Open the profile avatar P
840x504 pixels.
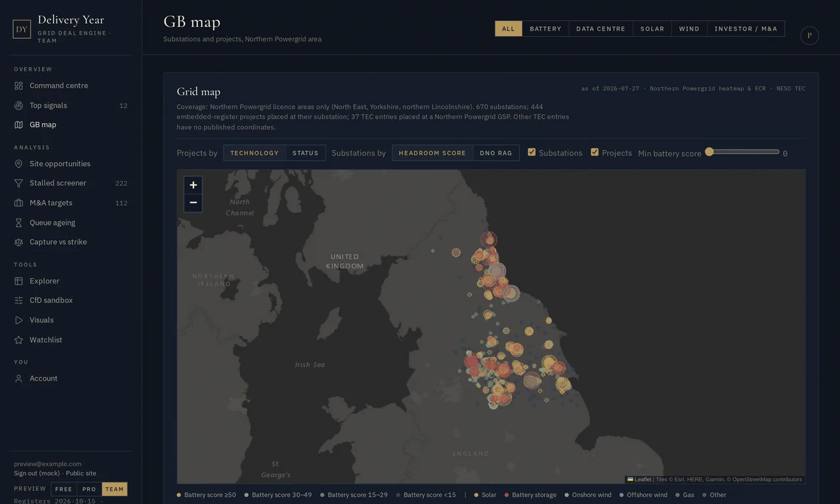coord(809,35)
